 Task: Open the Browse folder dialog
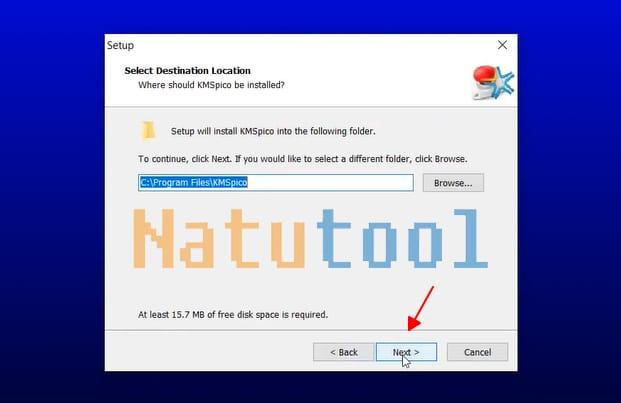453,183
